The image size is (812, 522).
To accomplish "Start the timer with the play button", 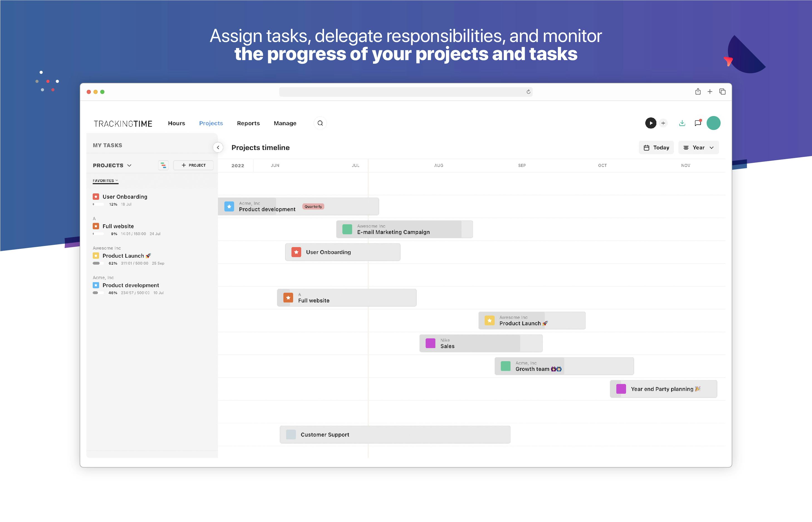I will (650, 123).
